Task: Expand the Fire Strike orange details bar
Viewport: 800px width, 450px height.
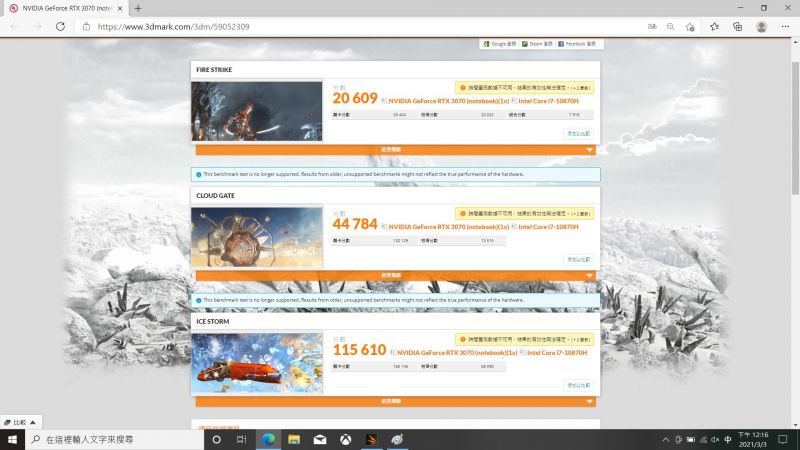Action: pyautogui.click(x=395, y=149)
